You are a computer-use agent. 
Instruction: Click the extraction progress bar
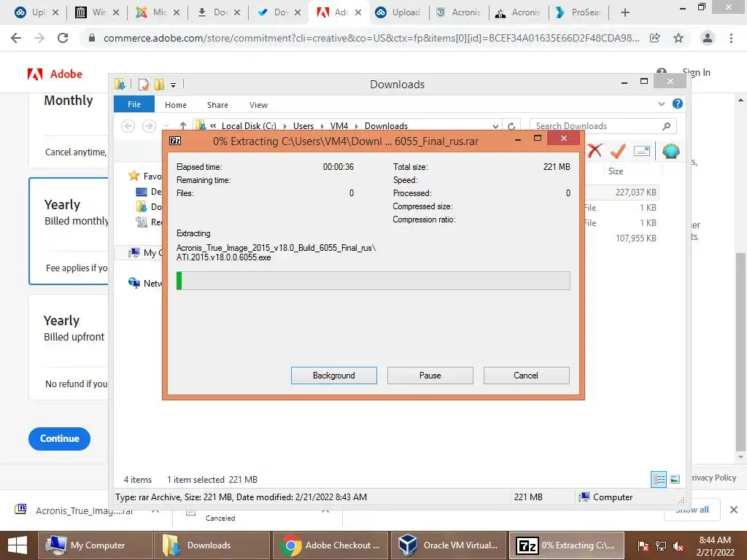(x=373, y=281)
